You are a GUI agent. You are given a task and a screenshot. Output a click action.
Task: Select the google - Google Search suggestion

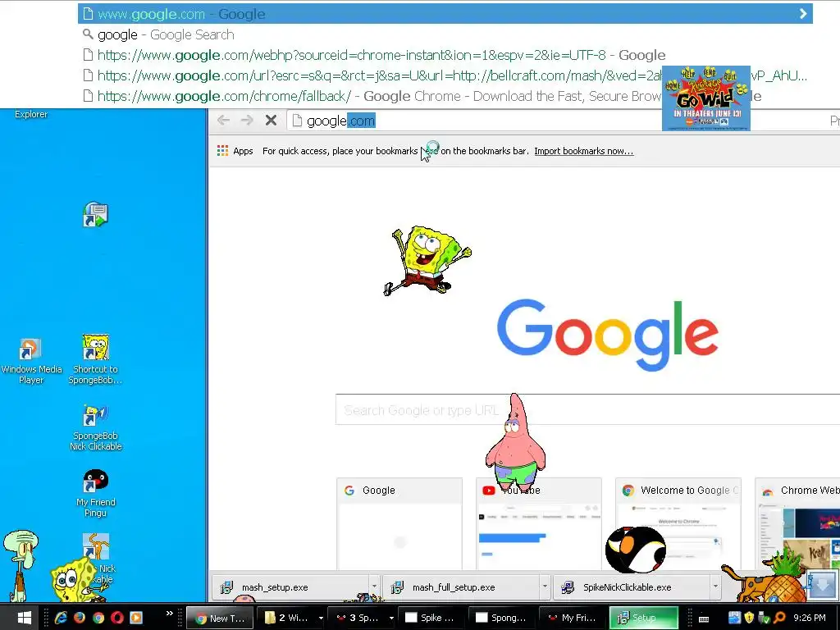click(445, 34)
